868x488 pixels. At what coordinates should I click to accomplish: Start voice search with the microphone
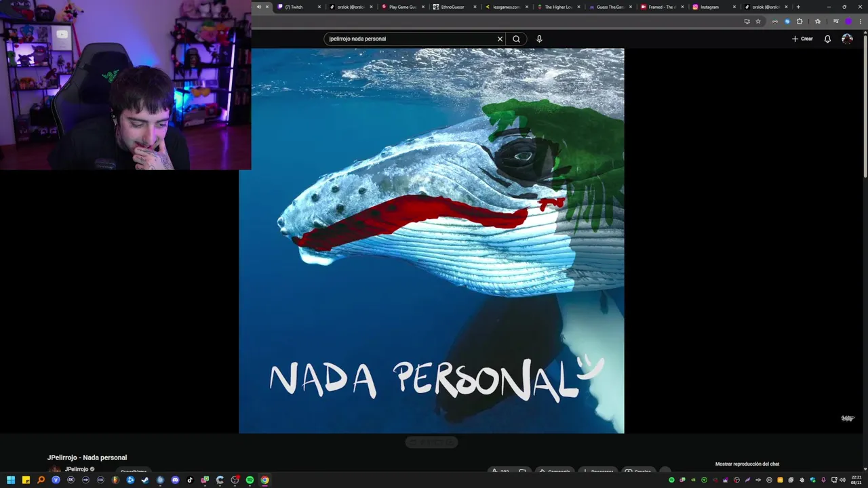pyautogui.click(x=539, y=39)
